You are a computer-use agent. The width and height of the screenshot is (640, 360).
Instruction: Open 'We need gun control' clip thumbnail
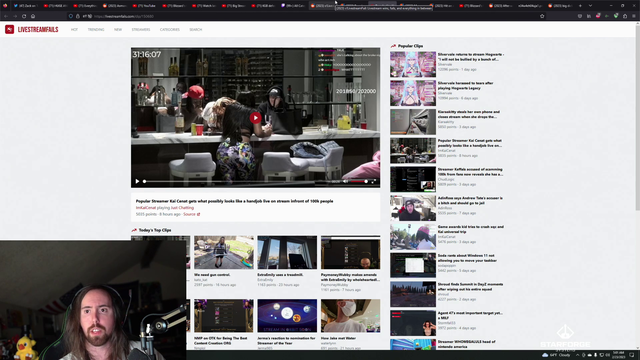tap(224, 252)
